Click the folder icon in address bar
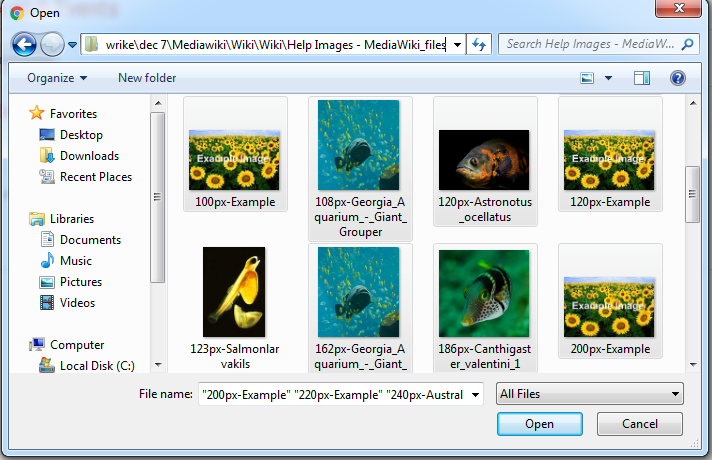Image resolution: width=712 pixels, height=460 pixels. (x=92, y=45)
